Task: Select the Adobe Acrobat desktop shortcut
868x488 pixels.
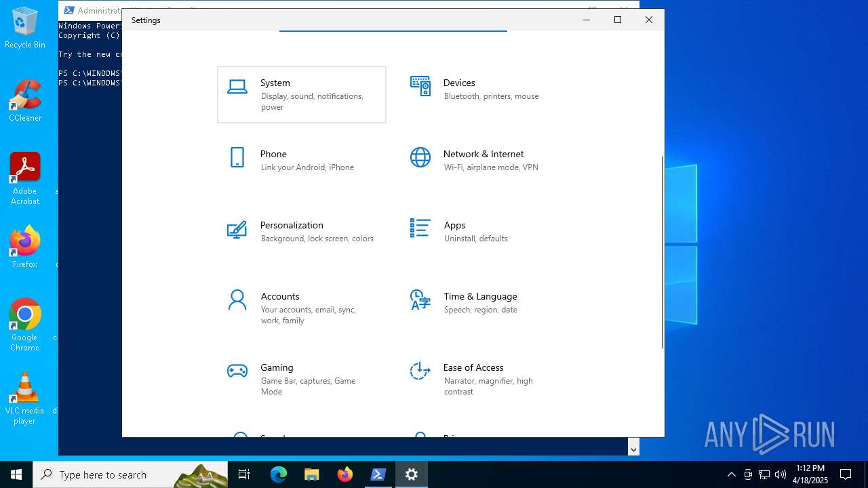Action: coord(25,179)
